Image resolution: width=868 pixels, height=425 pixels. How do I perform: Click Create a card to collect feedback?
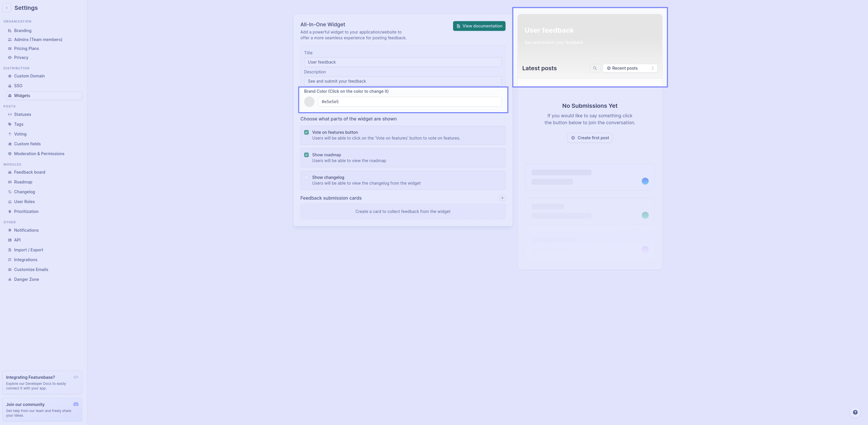pyautogui.click(x=403, y=211)
